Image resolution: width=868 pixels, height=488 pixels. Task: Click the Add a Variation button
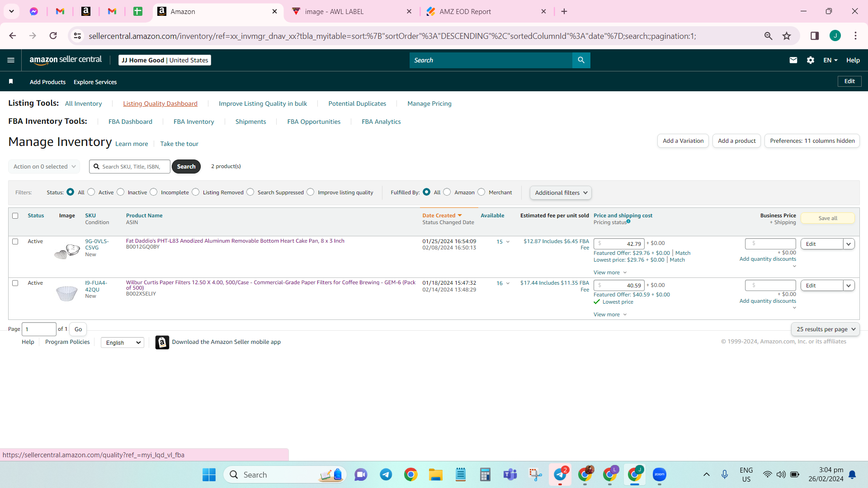(x=683, y=141)
